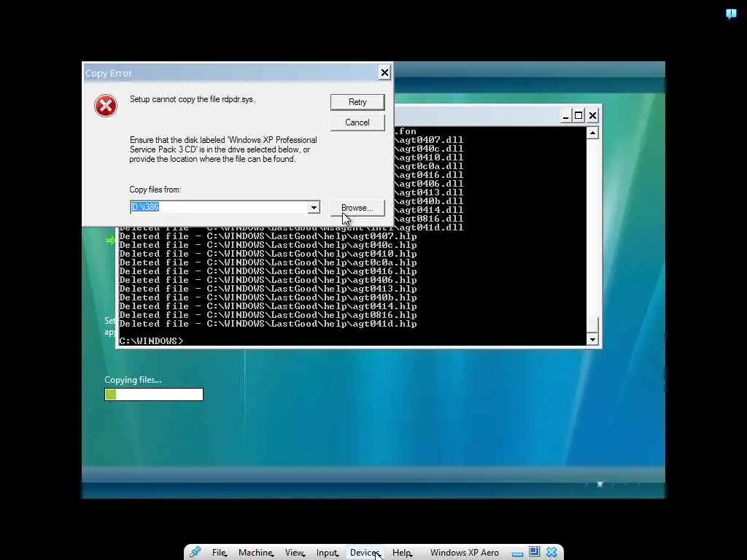Maximize the command prompt window
This screenshot has height=560, width=747.
coord(578,116)
